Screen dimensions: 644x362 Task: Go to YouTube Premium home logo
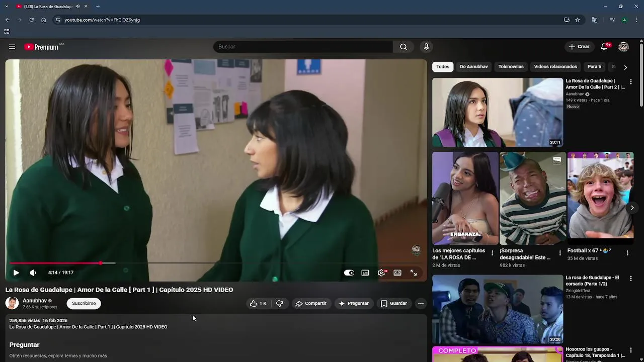click(x=42, y=47)
